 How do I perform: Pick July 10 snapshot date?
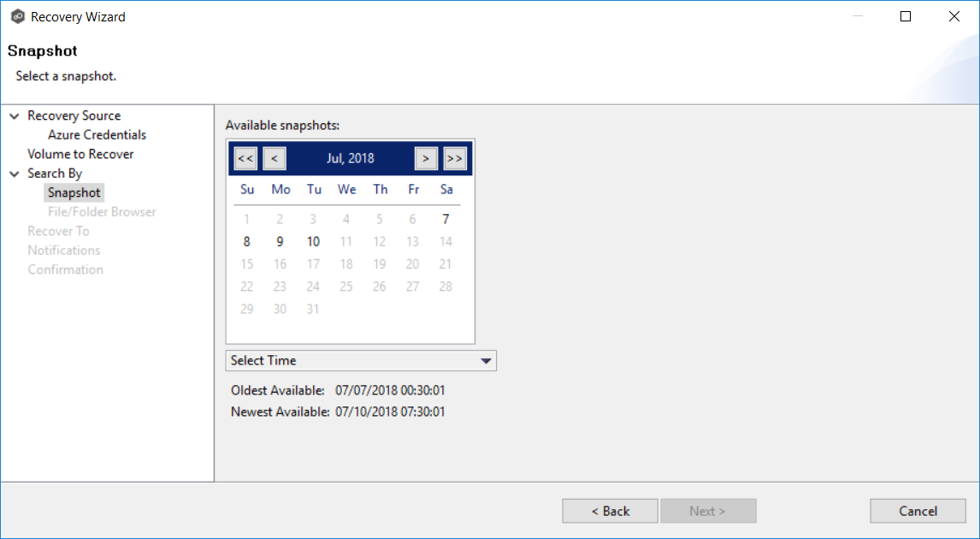(x=313, y=241)
